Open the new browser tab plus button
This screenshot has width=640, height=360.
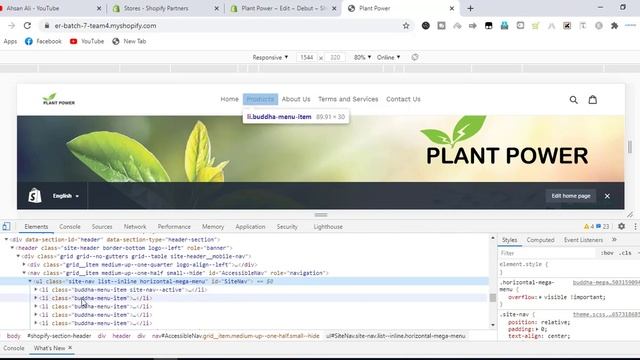(x=470, y=8)
